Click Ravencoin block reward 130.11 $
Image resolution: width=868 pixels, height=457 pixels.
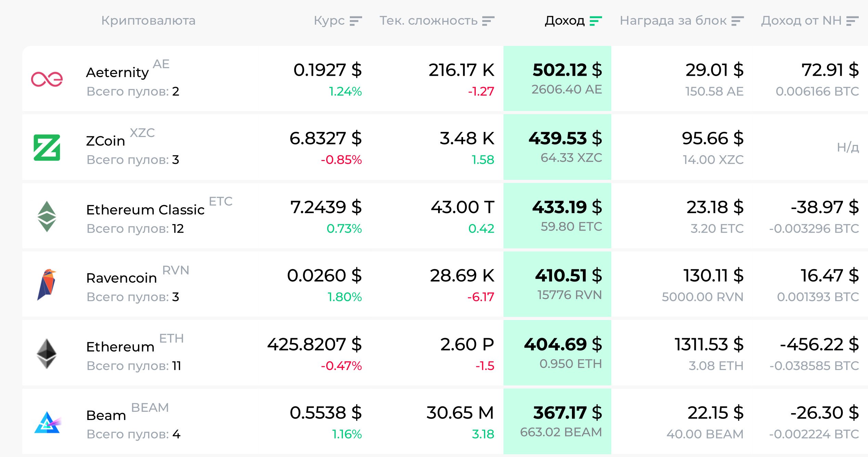(x=714, y=275)
